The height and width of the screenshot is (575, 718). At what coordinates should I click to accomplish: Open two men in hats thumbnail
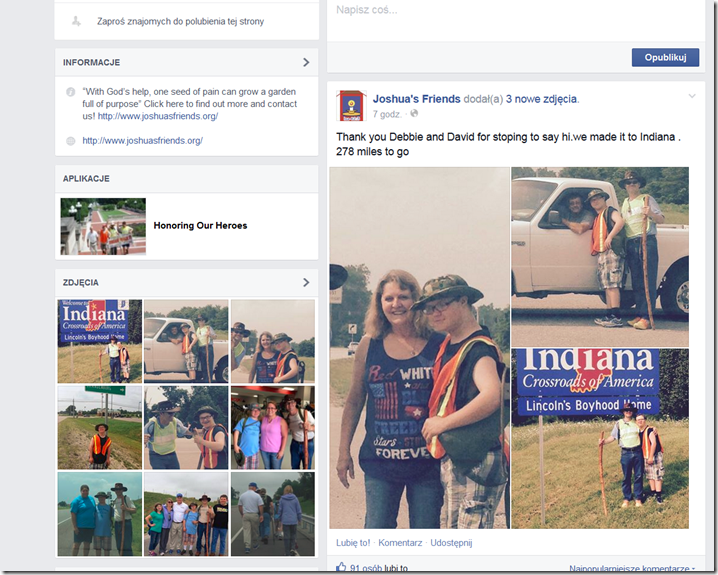click(186, 428)
